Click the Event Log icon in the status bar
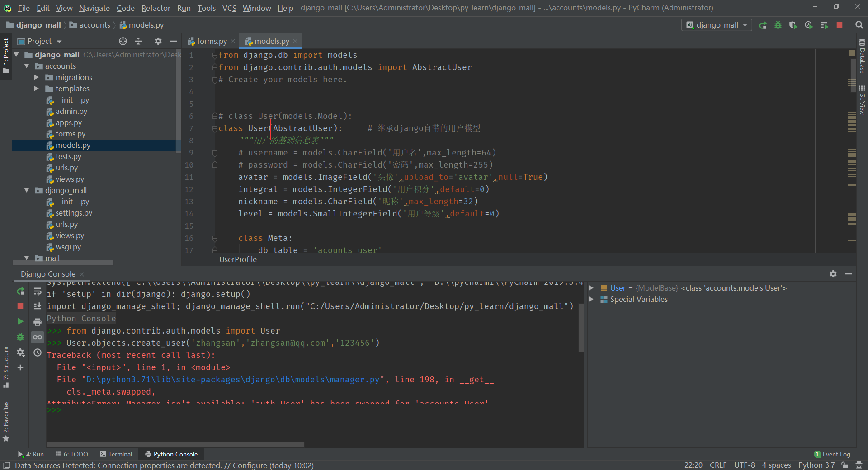This screenshot has height=470, width=868. tap(832, 454)
